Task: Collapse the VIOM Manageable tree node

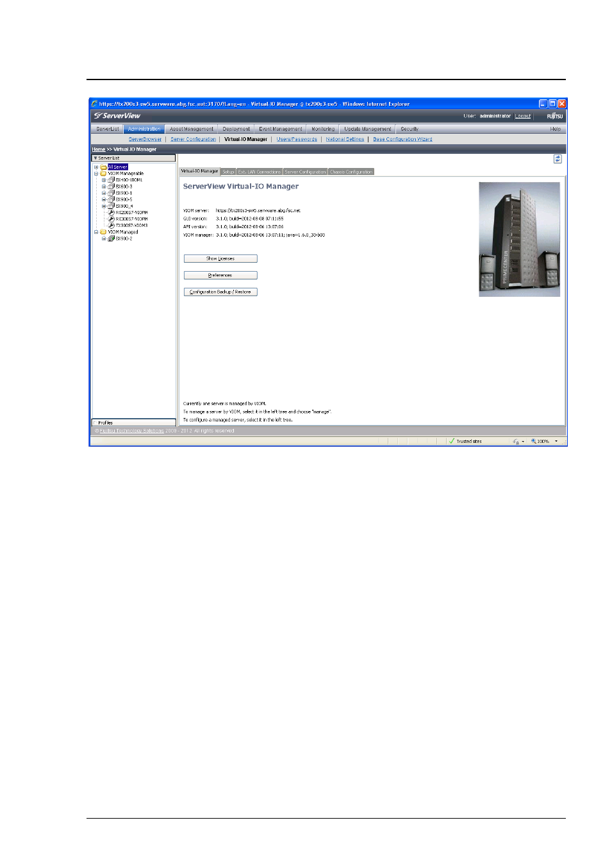Action: [x=96, y=173]
